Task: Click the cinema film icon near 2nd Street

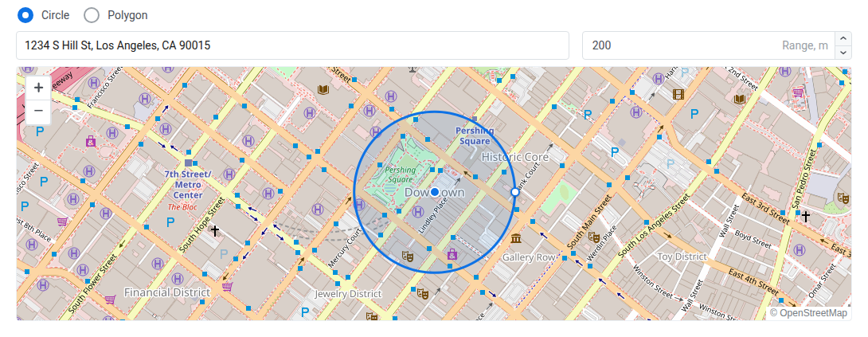Action: click(678, 94)
